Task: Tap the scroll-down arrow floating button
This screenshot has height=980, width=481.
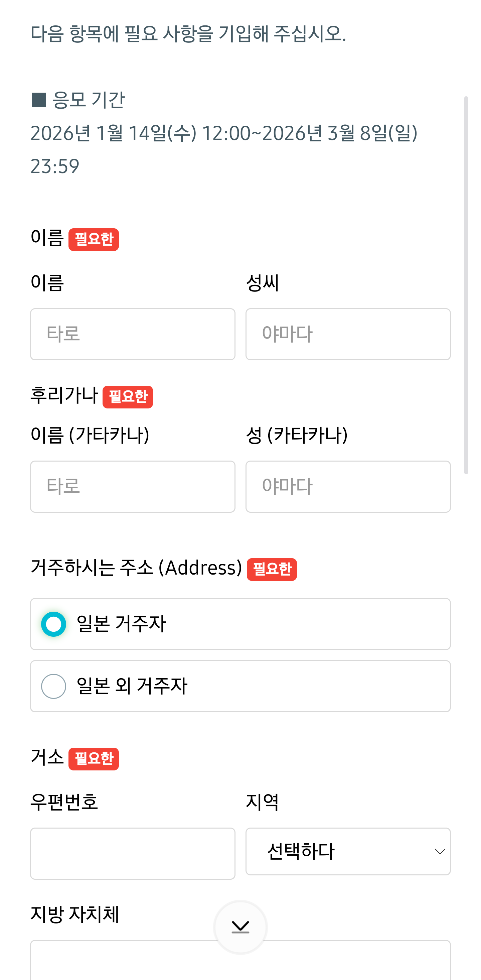Action: [240, 927]
